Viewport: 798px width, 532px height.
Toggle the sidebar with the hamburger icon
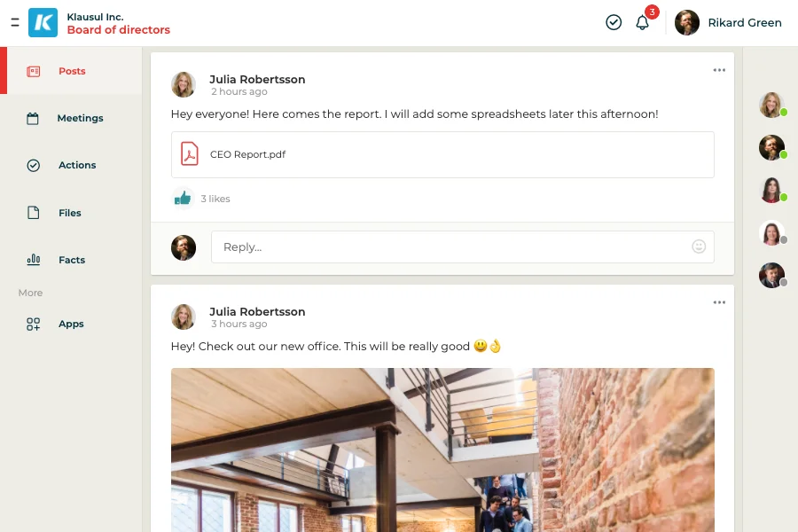tap(13, 22)
